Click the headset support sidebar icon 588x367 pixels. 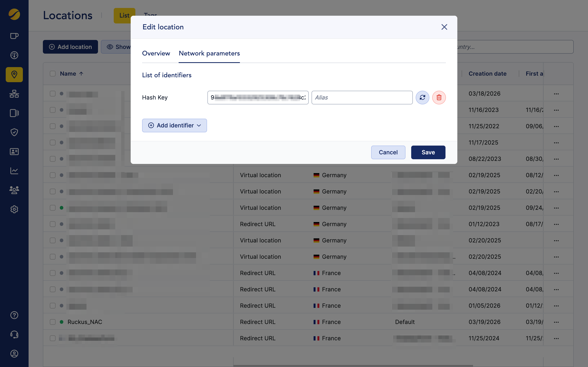click(14, 334)
